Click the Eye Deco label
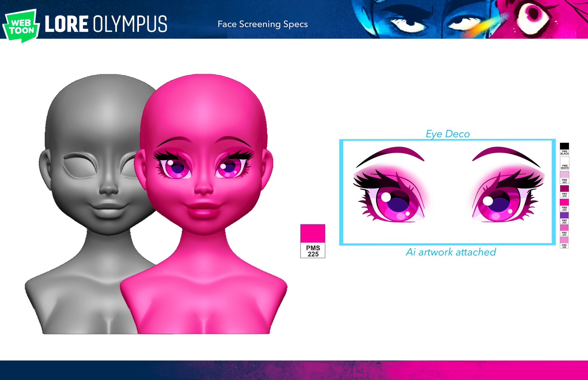Viewport: 588px width, 380px height. click(447, 134)
